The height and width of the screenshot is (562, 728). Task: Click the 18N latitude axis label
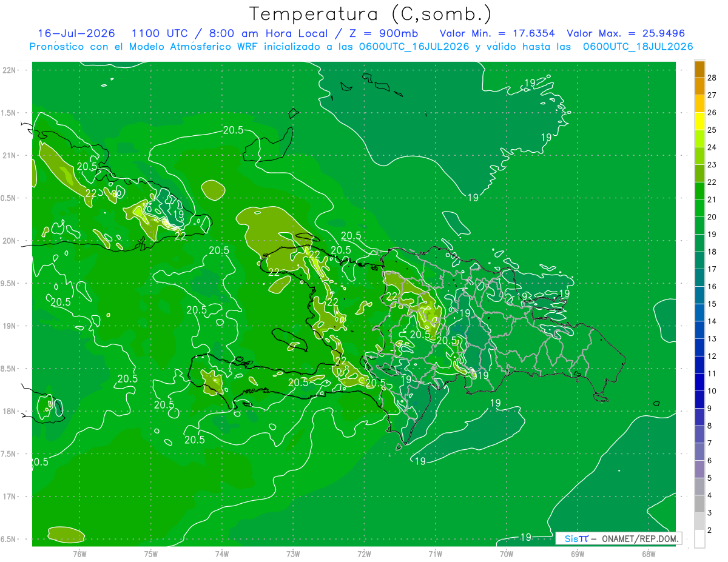10,411
